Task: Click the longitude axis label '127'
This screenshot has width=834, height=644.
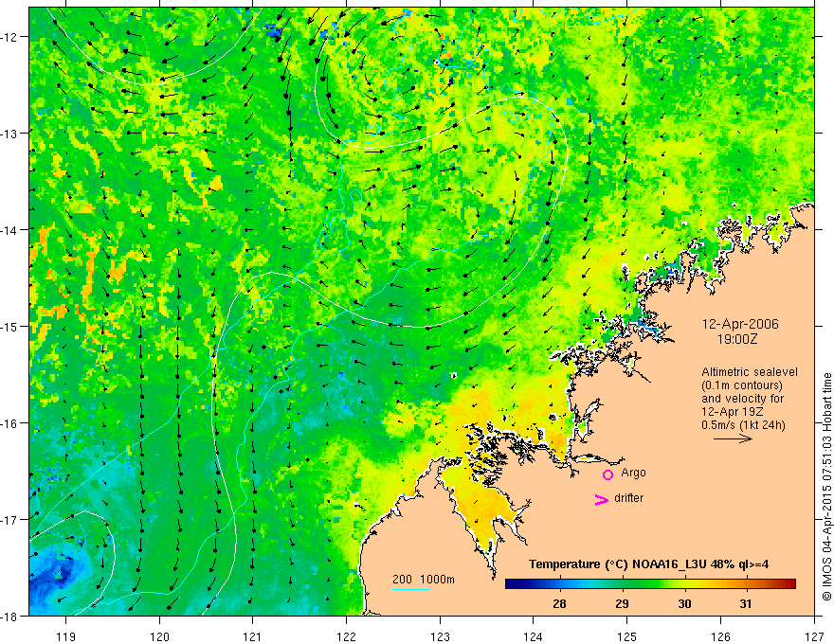Action: pyautogui.click(x=814, y=636)
